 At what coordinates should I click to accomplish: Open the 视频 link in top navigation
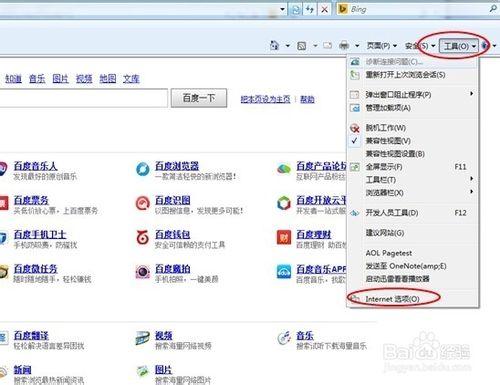[x=84, y=79]
